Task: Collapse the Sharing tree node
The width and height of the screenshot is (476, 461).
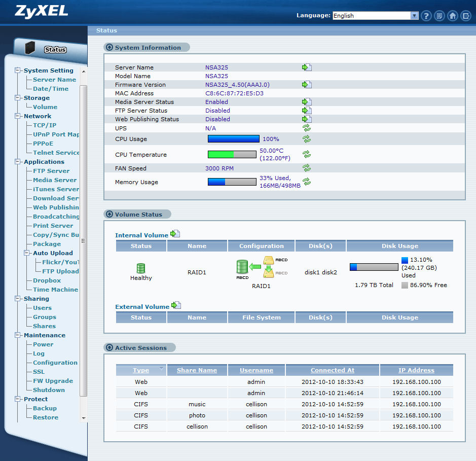Action: click(17, 299)
